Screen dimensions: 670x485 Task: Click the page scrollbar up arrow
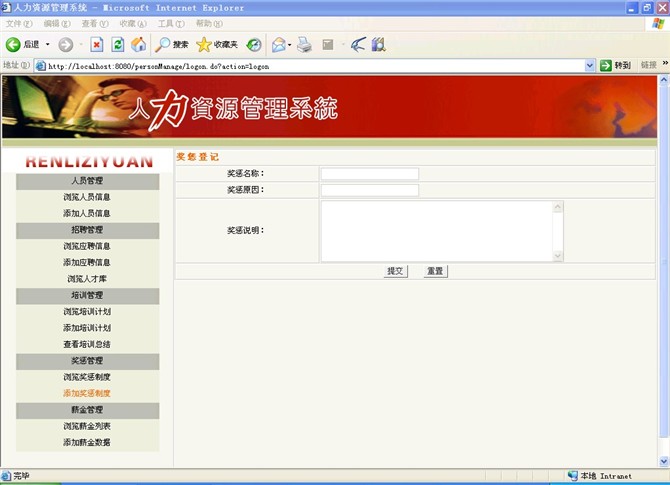pos(664,79)
